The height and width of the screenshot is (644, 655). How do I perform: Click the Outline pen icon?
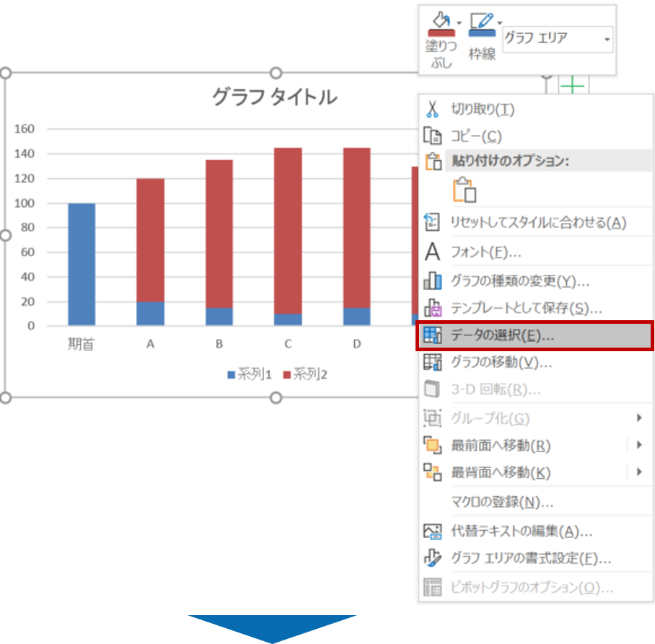(481, 25)
